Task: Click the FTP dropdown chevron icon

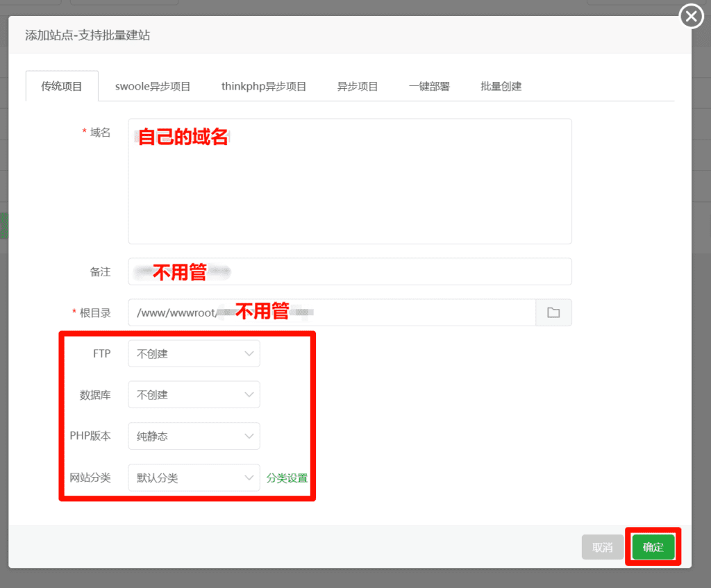Action: tap(250, 353)
